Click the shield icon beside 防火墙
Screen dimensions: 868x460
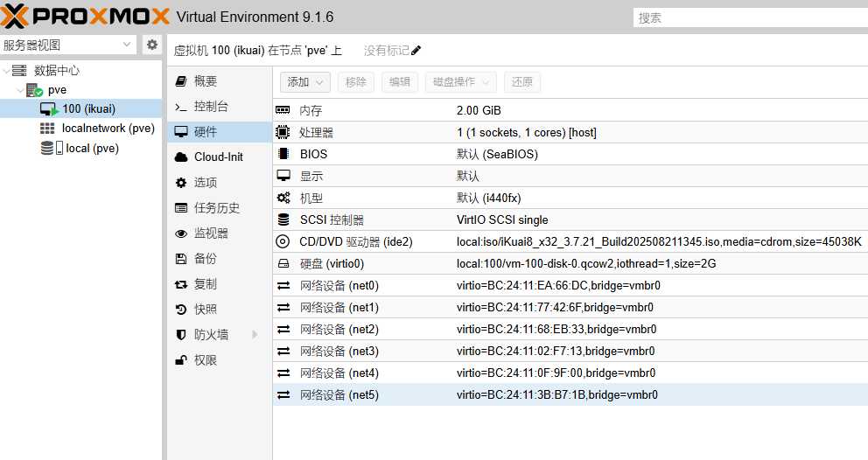(x=180, y=335)
